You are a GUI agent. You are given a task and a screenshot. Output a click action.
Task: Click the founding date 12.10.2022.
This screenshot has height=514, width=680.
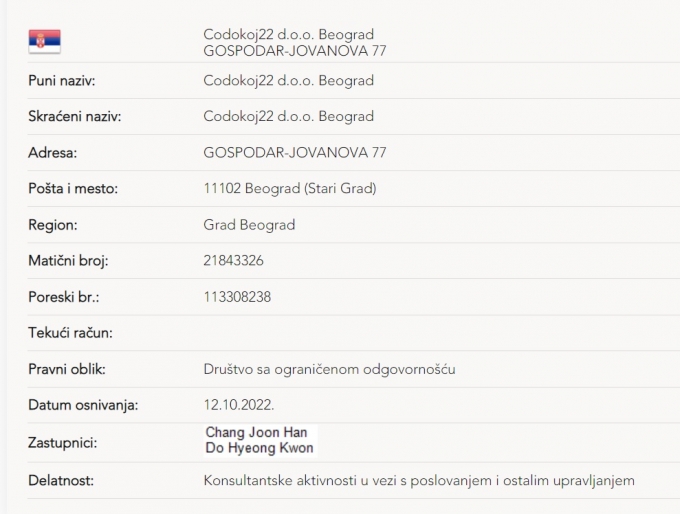[x=239, y=405]
